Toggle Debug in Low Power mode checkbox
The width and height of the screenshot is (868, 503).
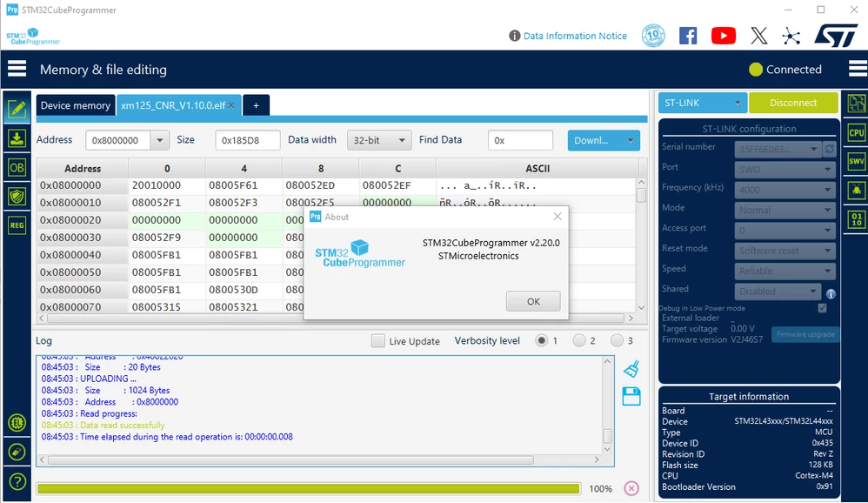coord(822,308)
